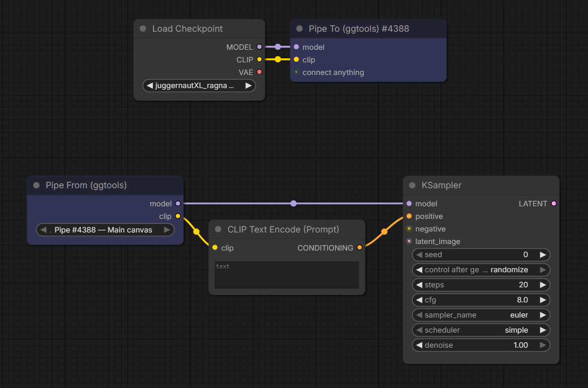Image resolution: width=588 pixels, height=388 pixels.
Task: Click the KSampler negative input socket
Action: coord(409,228)
